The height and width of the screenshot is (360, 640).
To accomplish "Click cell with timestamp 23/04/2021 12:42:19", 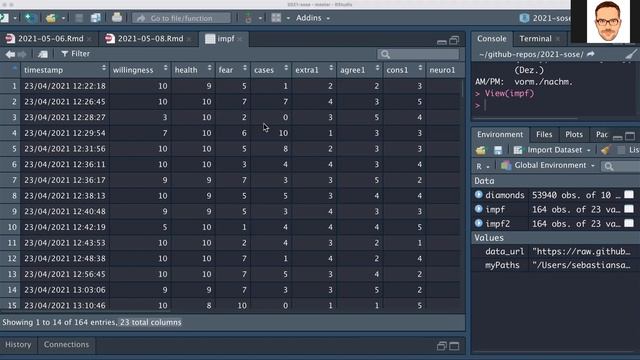I will (x=65, y=227).
